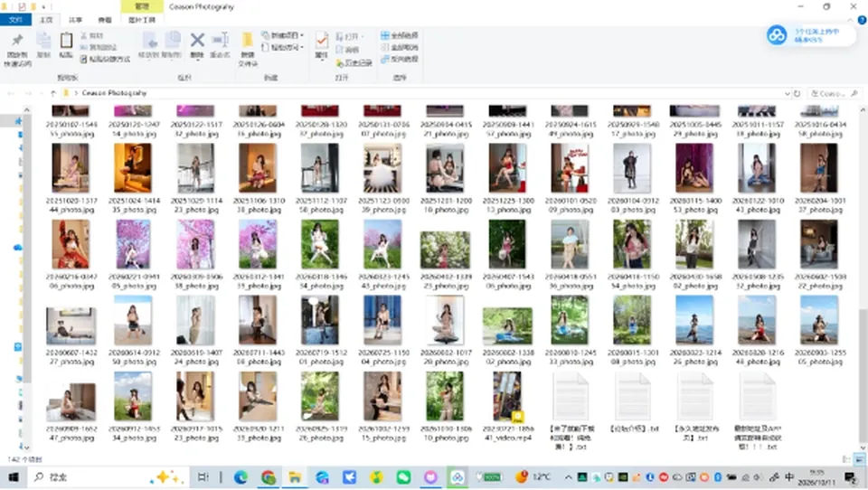Image resolution: width=868 pixels, height=490 pixels.
Task: Open the Baidu Netdisk taskbar icon
Action: pos(458,477)
